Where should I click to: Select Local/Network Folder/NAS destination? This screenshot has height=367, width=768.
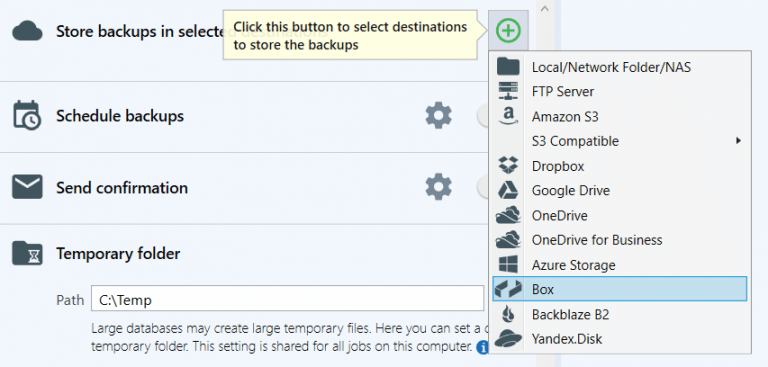[x=620, y=67]
